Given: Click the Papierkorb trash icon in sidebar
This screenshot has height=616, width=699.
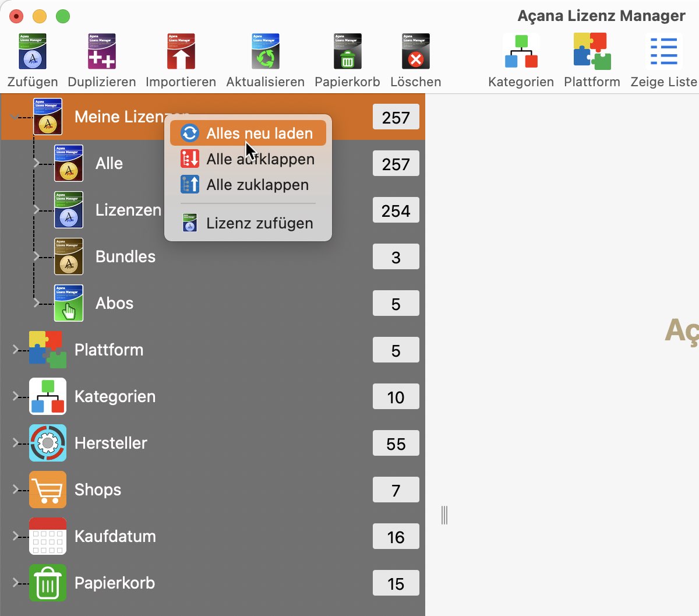Looking at the screenshot, I should [x=48, y=583].
